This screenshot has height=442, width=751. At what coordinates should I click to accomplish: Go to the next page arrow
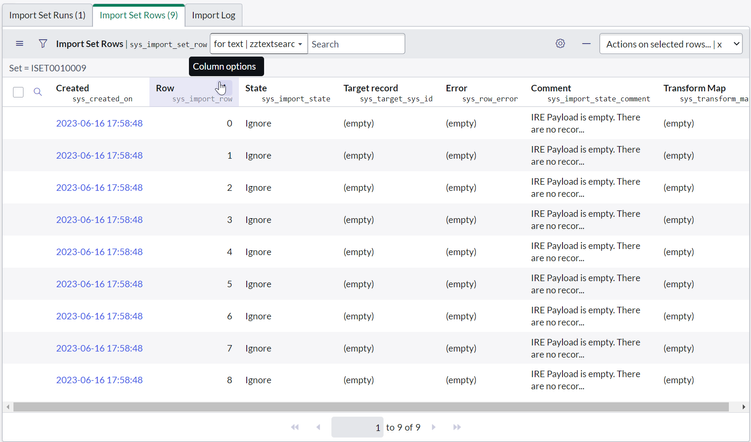tap(433, 427)
